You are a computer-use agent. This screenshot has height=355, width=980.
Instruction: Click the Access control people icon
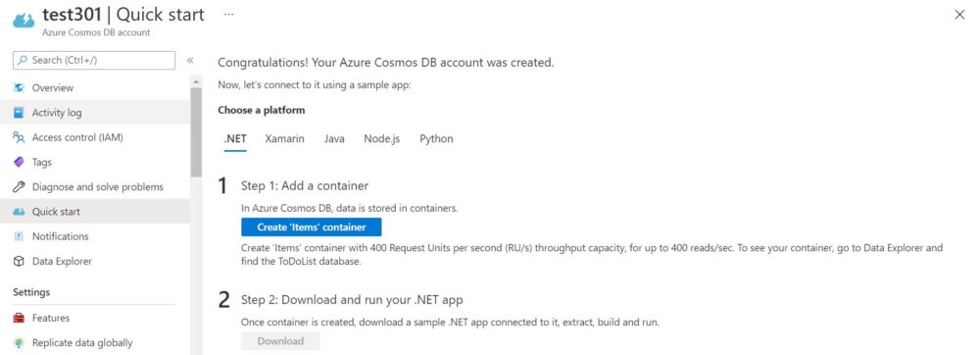(x=19, y=137)
